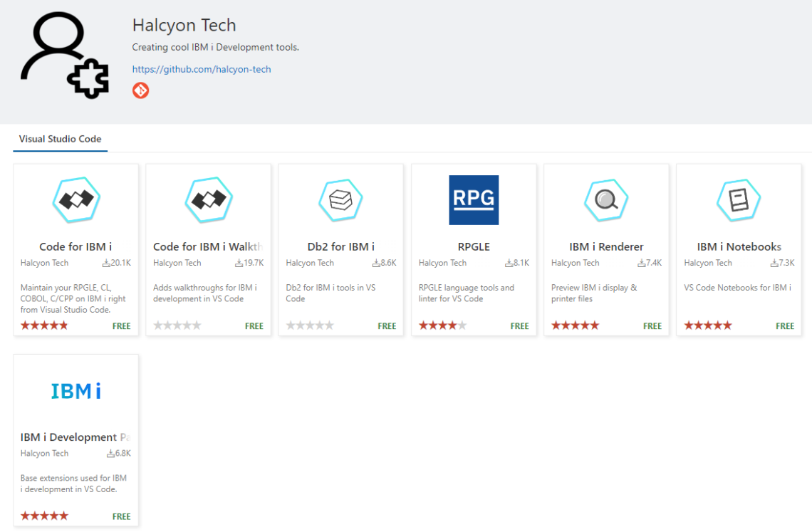Click FREE label on RPGLE extension

click(519, 325)
